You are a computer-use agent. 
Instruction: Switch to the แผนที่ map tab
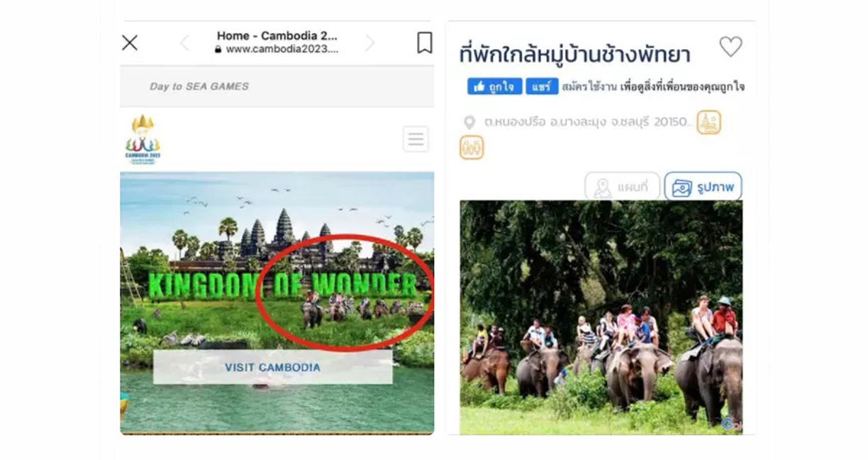pyautogui.click(x=622, y=187)
